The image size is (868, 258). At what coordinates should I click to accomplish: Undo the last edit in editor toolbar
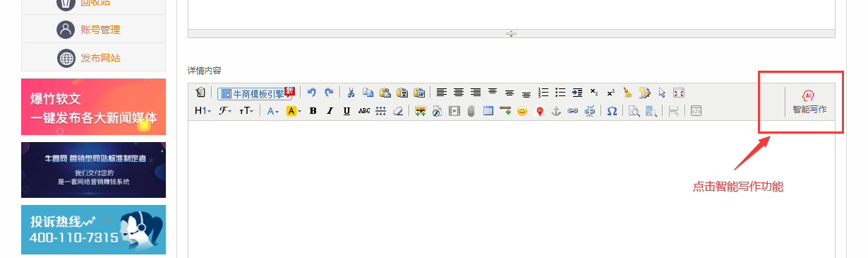click(x=311, y=93)
